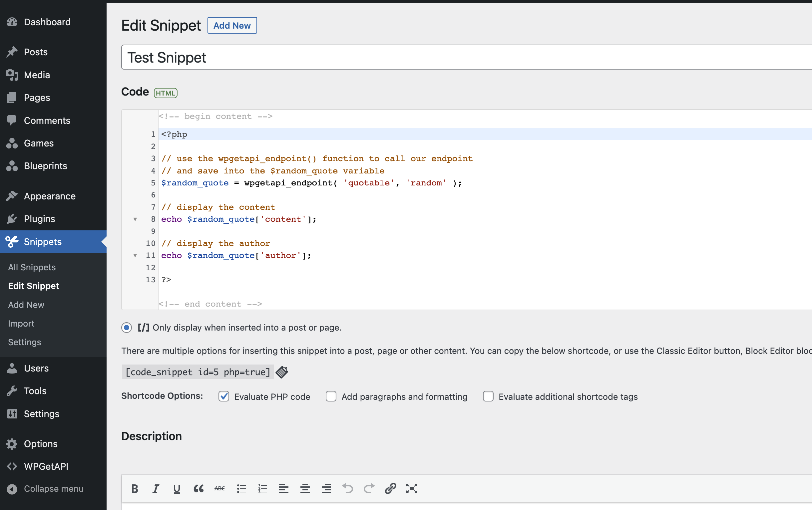Click the Plugins plug icon
The width and height of the screenshot is (812, 510).
point(12,219)
